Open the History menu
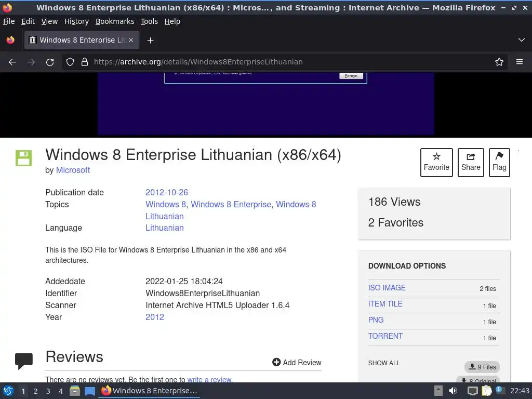 (x=77, y=21)
